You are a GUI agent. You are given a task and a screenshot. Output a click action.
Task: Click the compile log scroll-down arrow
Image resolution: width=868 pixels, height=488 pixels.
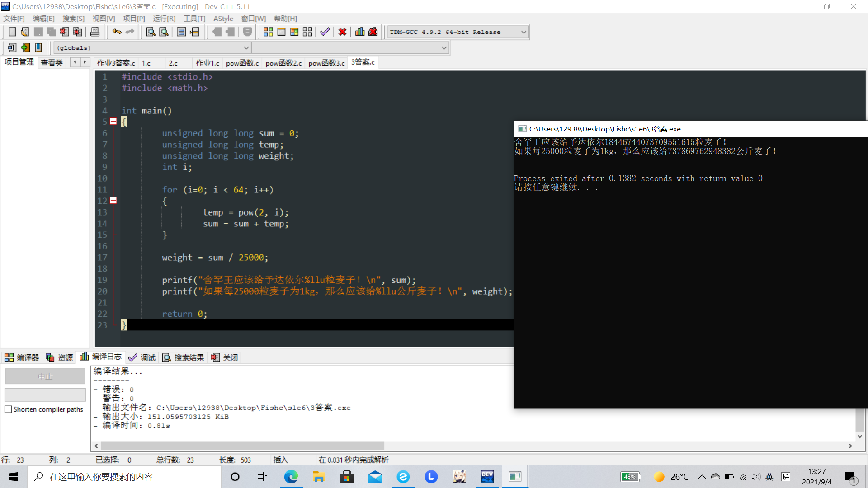860,436
